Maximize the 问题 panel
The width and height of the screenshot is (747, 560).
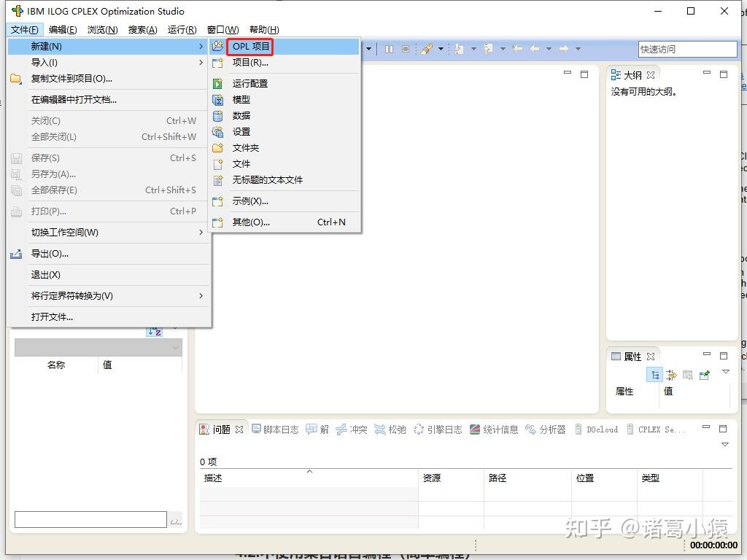(724, 429)
